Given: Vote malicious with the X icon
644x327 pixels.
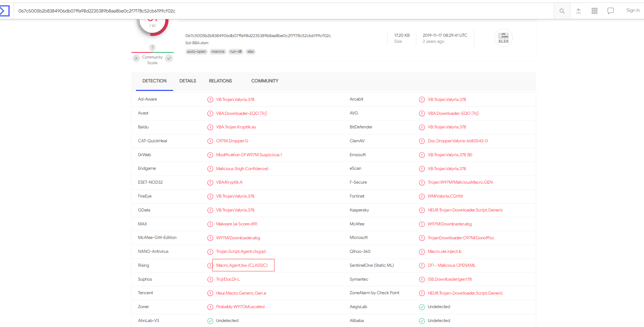Looking at the screenshot, I should (136, 58).
